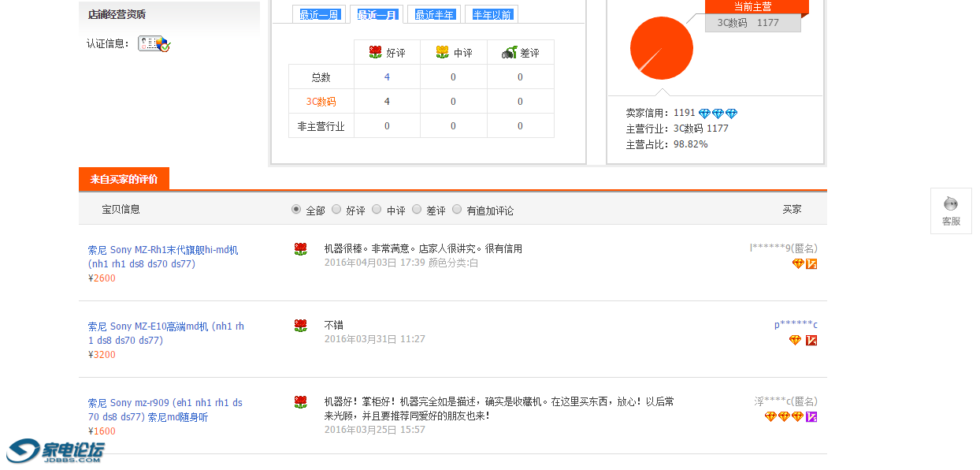Click the 差评 count 0 in 总数 row
This screenshot has width=980, height=470.
520,77
